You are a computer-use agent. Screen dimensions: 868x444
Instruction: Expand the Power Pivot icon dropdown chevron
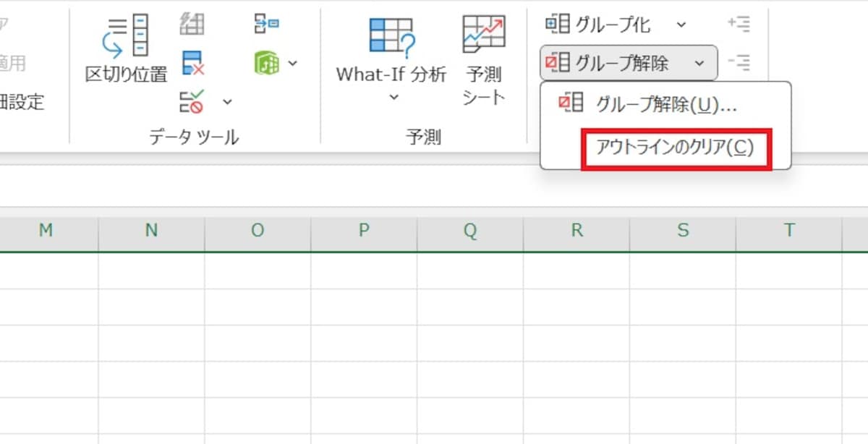click(x=292, y=64)
